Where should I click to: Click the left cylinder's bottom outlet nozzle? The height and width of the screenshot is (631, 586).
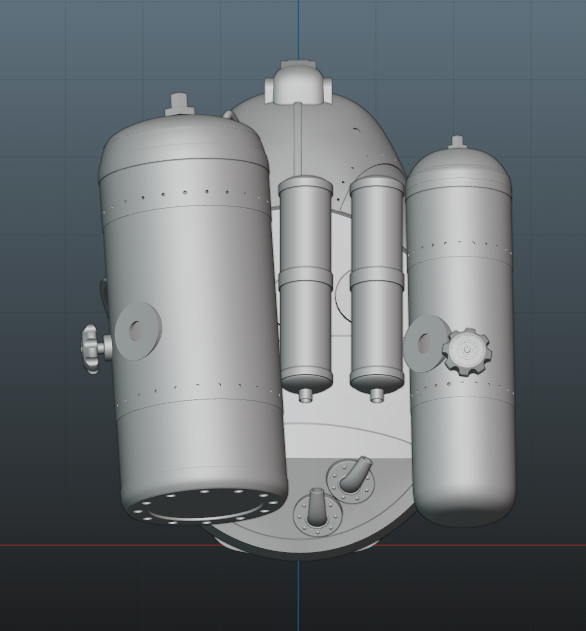[306, 395]
